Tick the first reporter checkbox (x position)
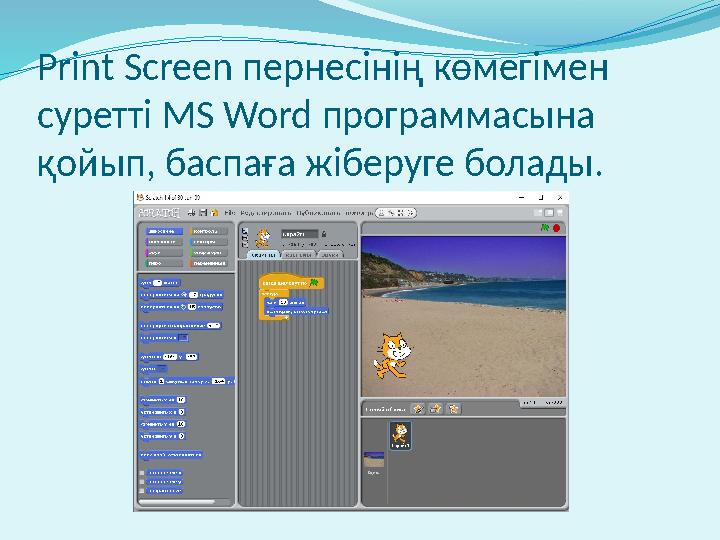Image resolution: width=720 pixels, height=540 pixels. point(142,472)
